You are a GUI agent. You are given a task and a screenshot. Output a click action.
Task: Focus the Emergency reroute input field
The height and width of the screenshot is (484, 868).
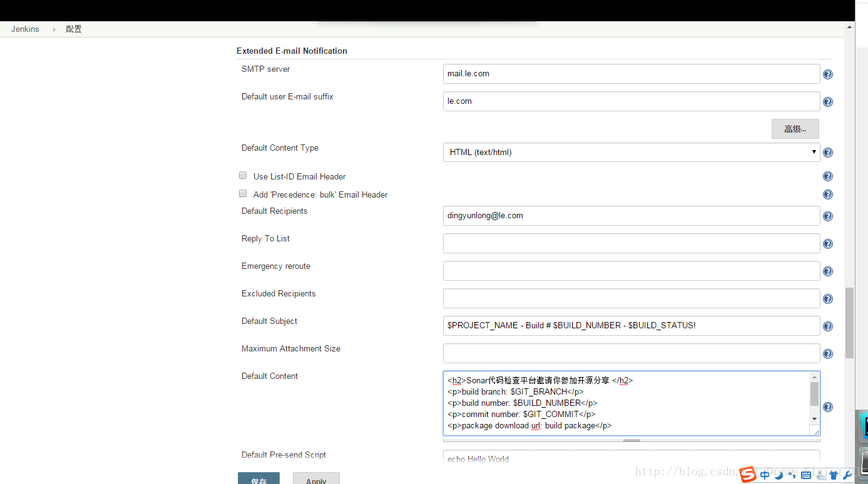click(x=631, y=271)
